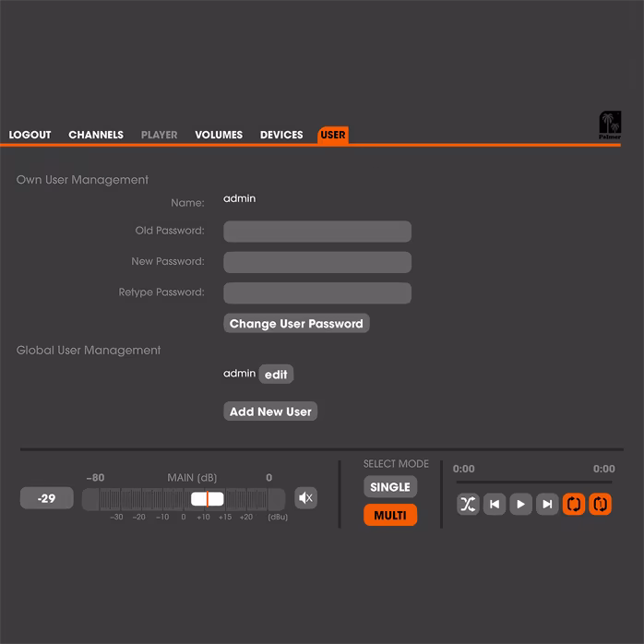This screenshot has width=644, height=644.
Task: Click Add New User
Action: (x=270, y=411)
